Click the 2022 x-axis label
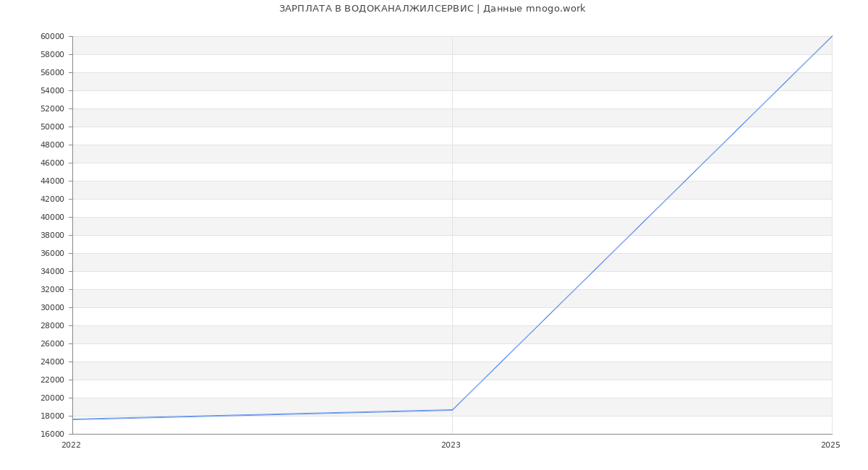868x470 pixels. tap(71, 445)
